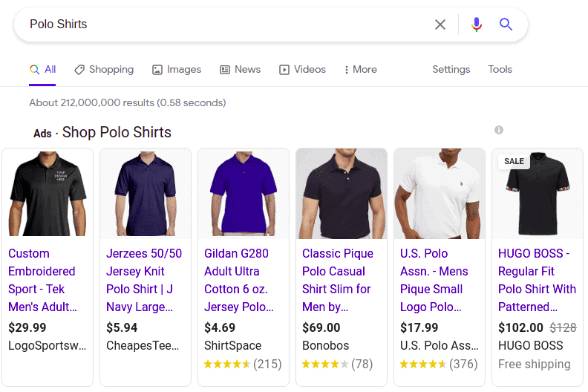Click the Shop Polo Shirts ads heading
588x392 pixels.
point(117,132)
